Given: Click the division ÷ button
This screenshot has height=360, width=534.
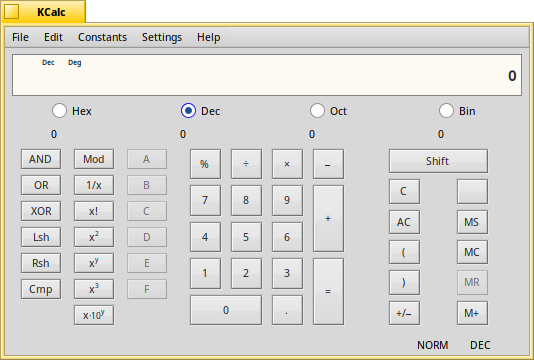Looking at the screenshot, I should tap(246, 164).
